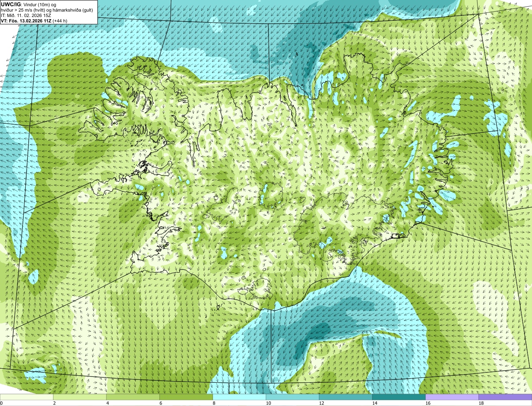Viewport: 532px width, 406px height.
Task: Click the purple swatch above 18 m/s
Action: 505,397
